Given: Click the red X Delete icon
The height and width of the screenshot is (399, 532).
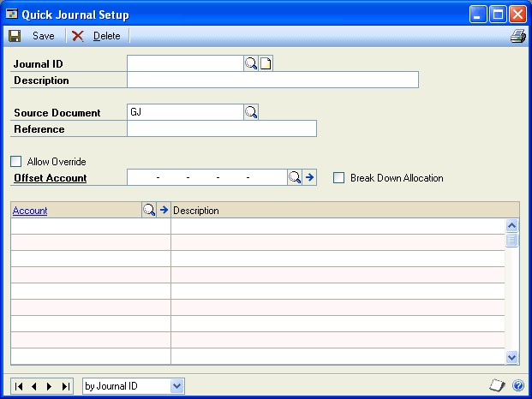Looking at the screenshot, I should point(77,36).
